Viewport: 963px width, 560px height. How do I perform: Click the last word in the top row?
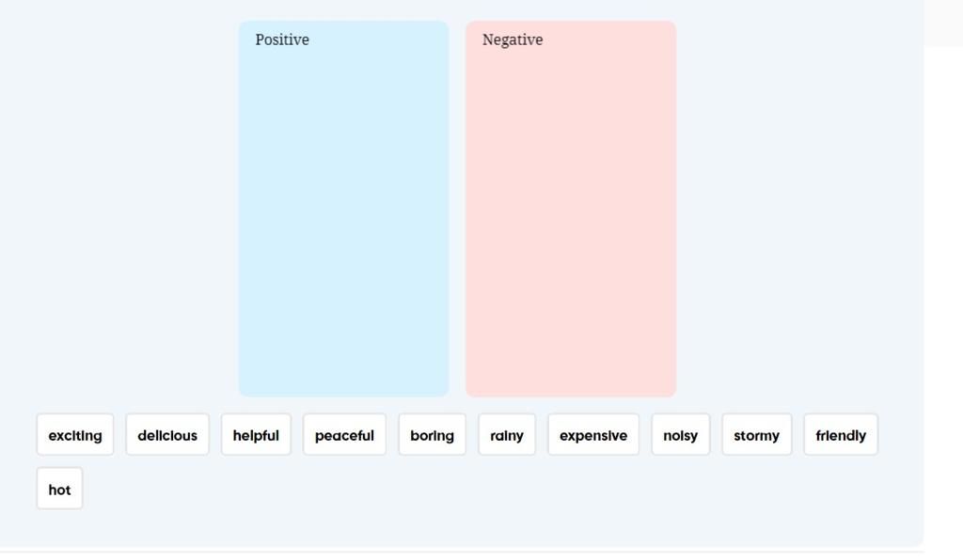point(840,434)
